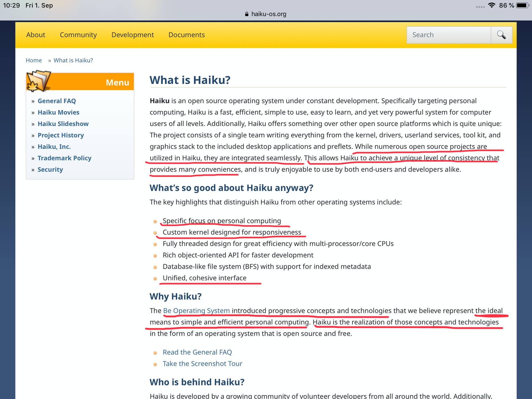
Task: Tap the haiku-os.org address bar
Action: 266,14
